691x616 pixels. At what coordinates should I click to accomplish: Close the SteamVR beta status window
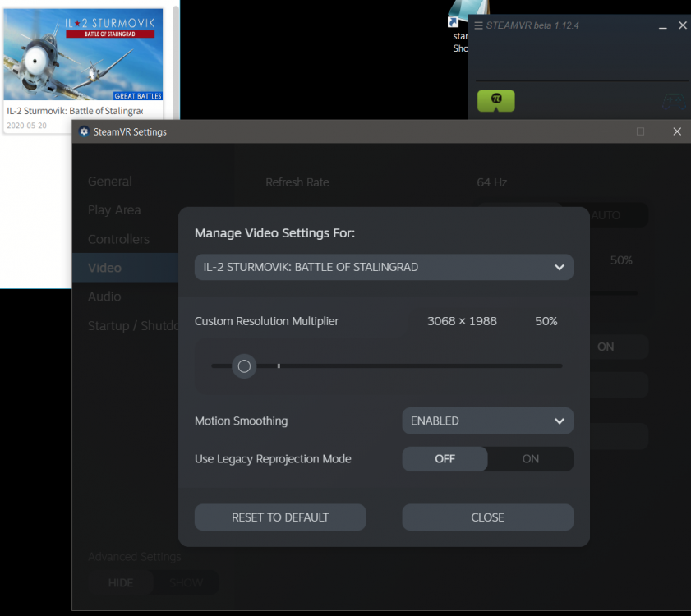[x=683, y=25]
